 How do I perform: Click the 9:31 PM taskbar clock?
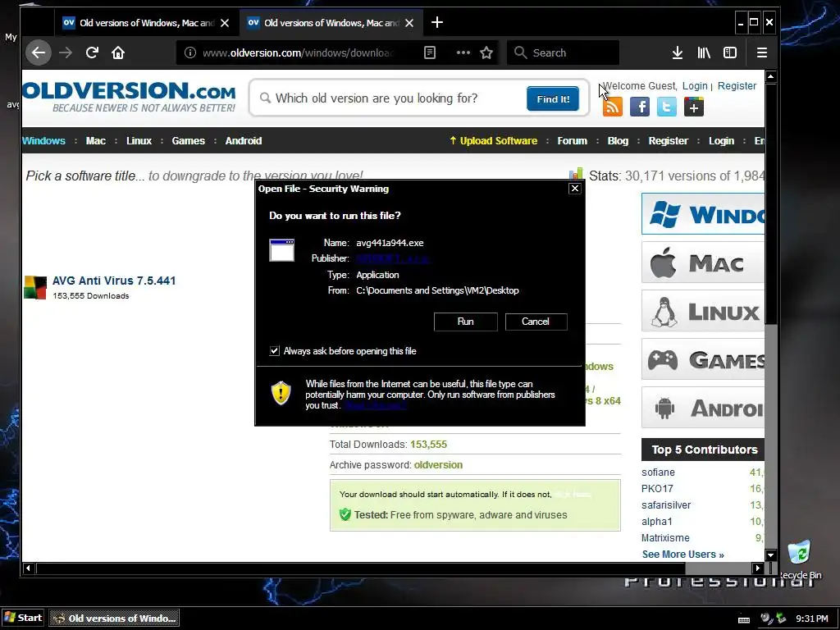(812, 619)
